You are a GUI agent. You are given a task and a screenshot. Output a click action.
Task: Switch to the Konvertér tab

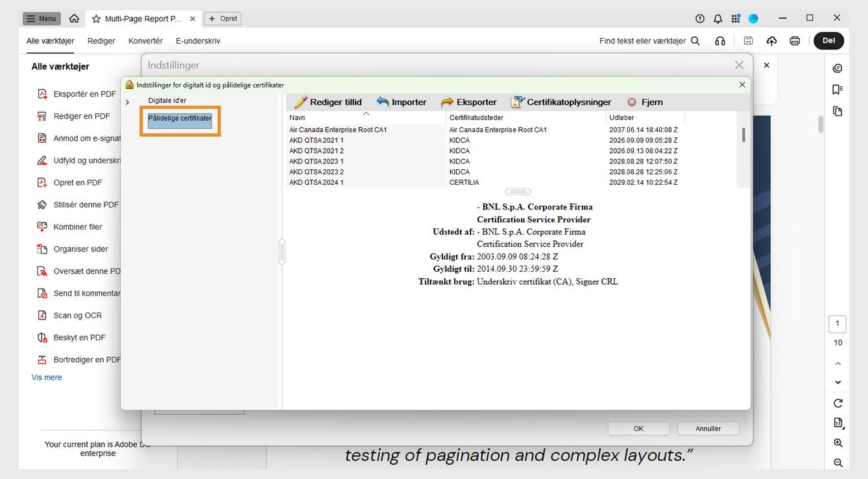[x=145, y=41]
